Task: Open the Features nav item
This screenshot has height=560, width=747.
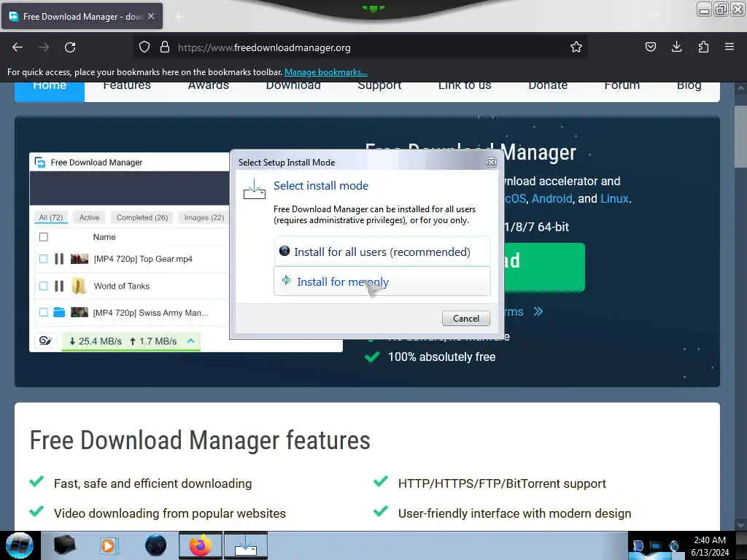Action: point(127,86)
